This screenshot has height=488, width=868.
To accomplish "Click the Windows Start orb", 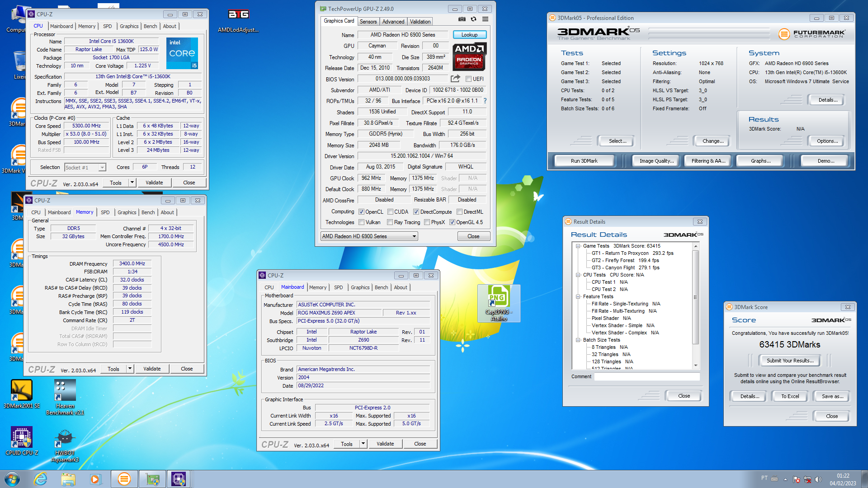I will [12, 479].
